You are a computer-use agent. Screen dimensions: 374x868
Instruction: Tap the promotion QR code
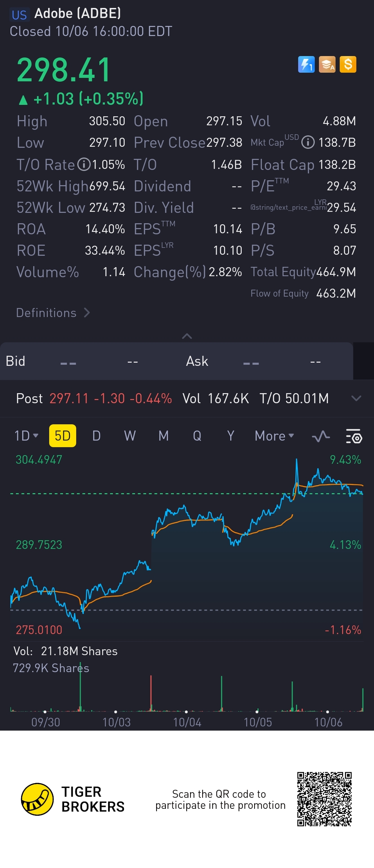pos(324,799)
